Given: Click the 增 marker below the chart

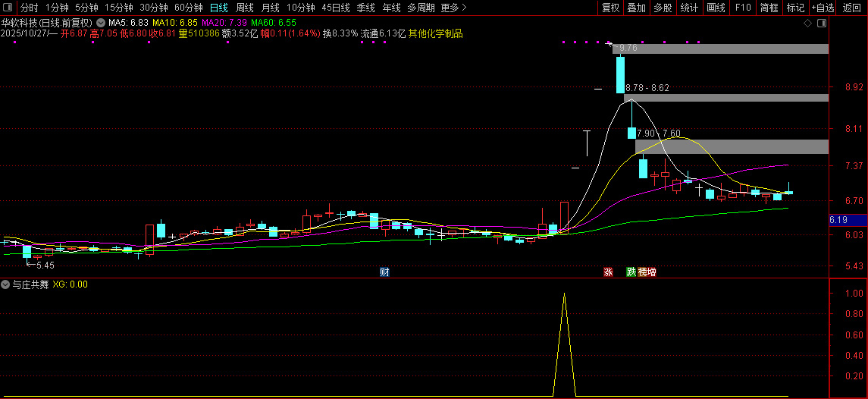Looking at the screenshot, I should click(x=651, y=272).
